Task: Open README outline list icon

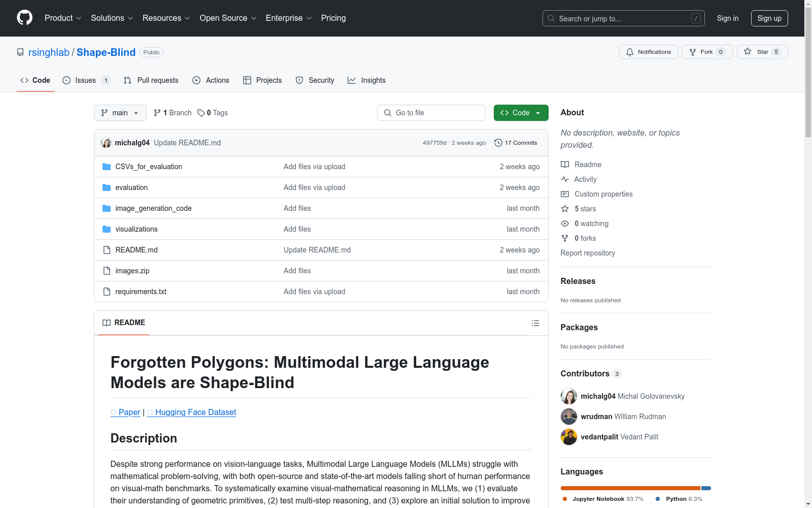Action: [x=535, y=323]
